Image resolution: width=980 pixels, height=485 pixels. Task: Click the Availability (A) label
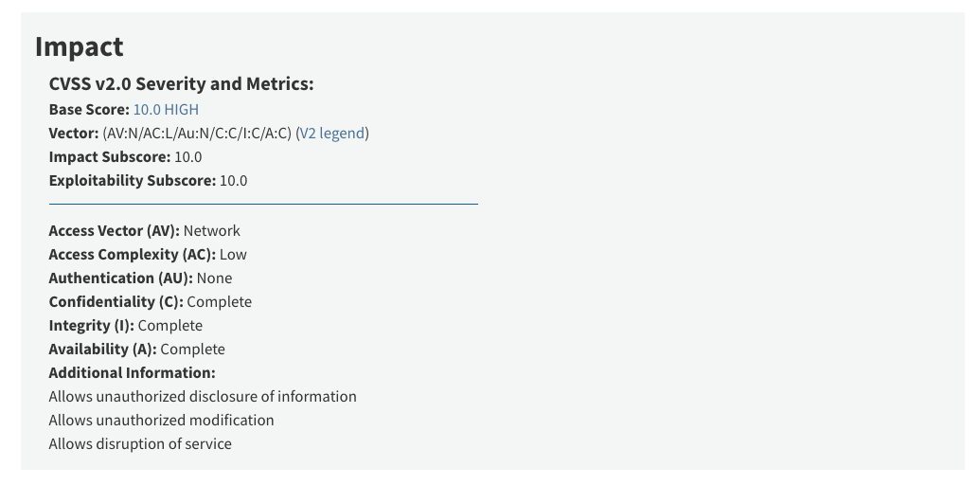[102, 350]
